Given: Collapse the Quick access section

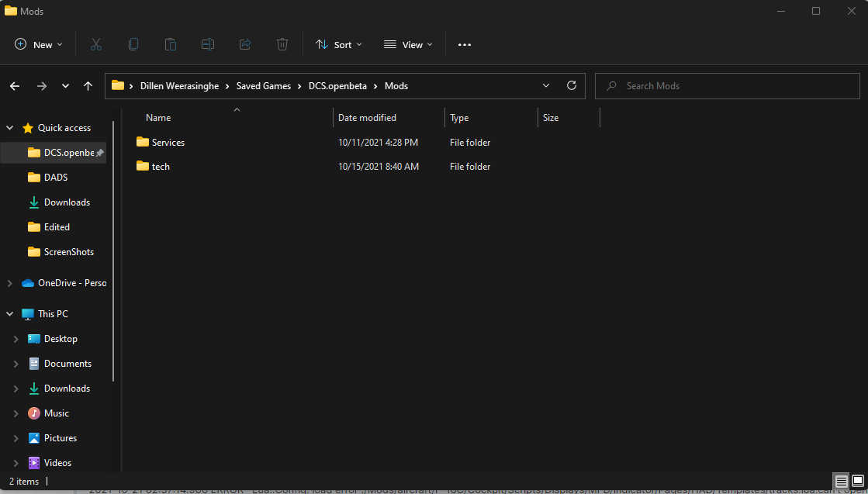Looking at the screenshot, I should [9, 128].
